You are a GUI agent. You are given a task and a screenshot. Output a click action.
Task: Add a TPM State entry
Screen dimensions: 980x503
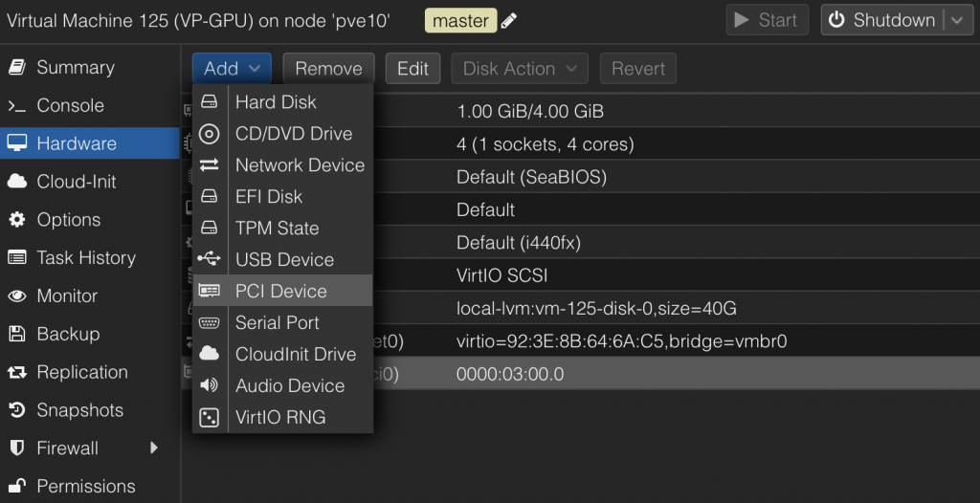pyautogui.click(x=277, y=228)
